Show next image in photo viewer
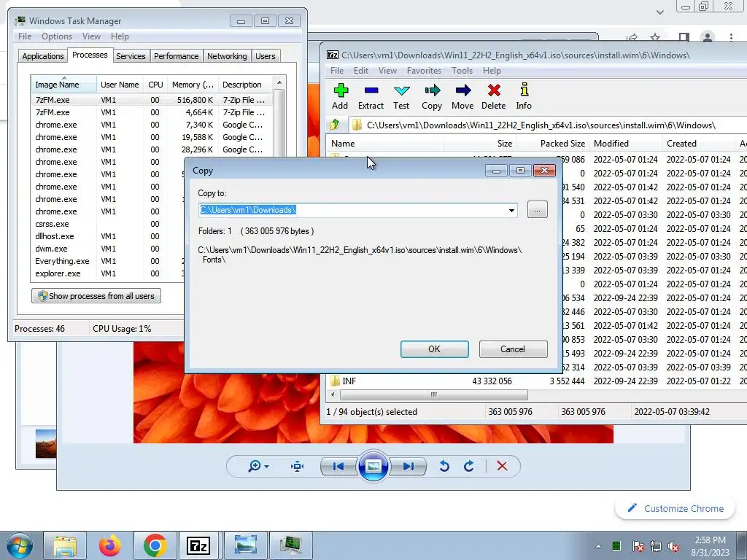This screenshot has height=560, width=747. point(408,466)
